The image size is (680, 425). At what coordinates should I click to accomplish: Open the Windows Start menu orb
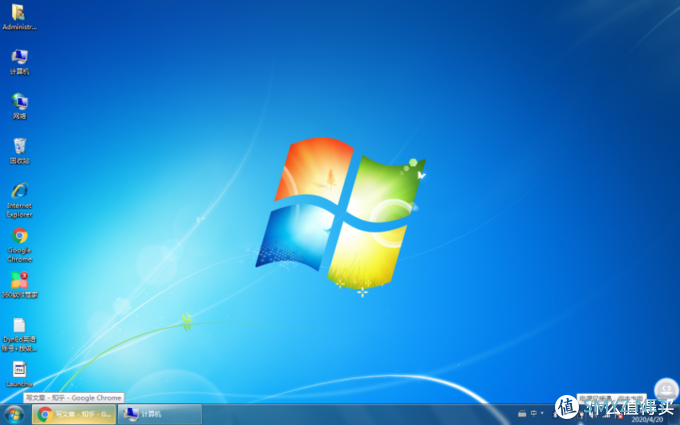pos(14,414)
